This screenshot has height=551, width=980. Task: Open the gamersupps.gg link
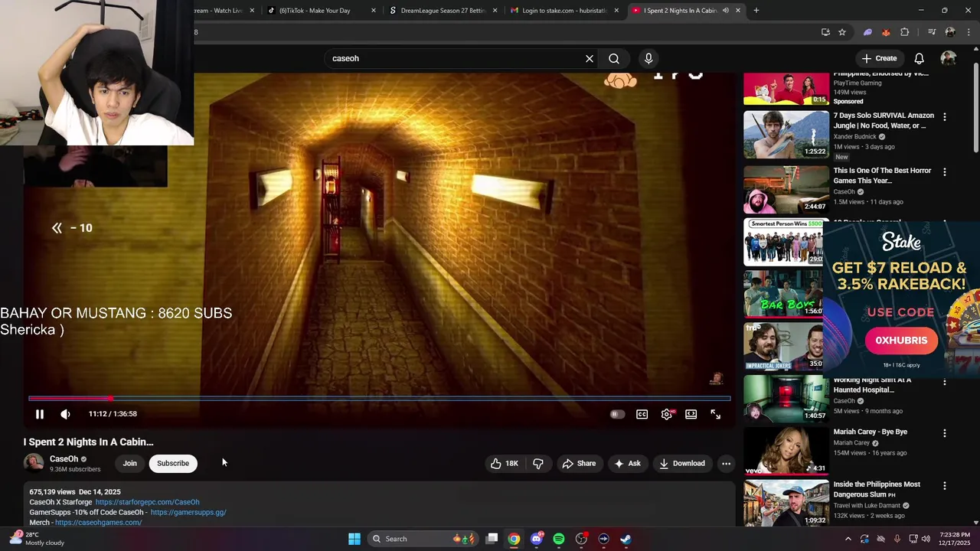coord(188,512)
